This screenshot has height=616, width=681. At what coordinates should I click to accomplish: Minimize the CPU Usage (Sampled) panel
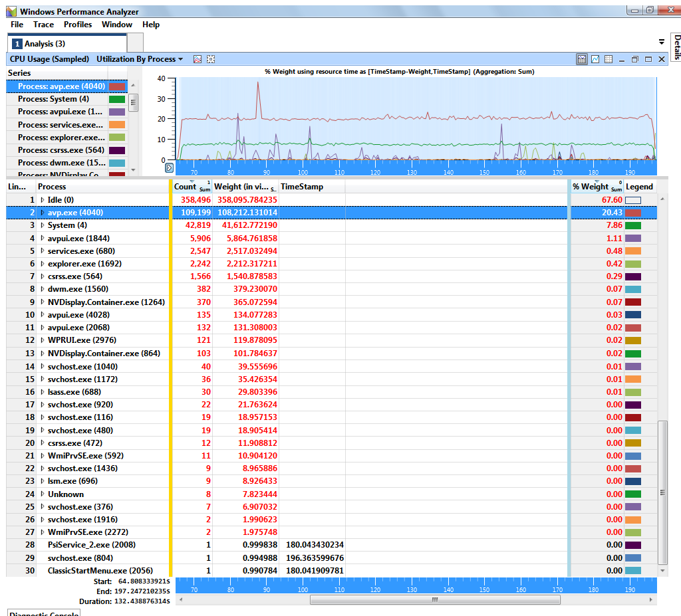pos(622,59)
